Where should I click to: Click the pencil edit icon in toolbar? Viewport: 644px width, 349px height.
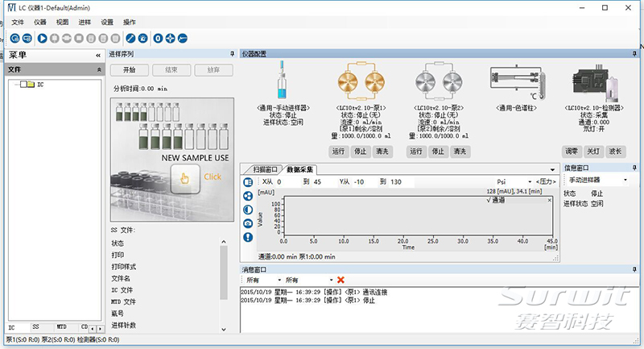(142, 37)
